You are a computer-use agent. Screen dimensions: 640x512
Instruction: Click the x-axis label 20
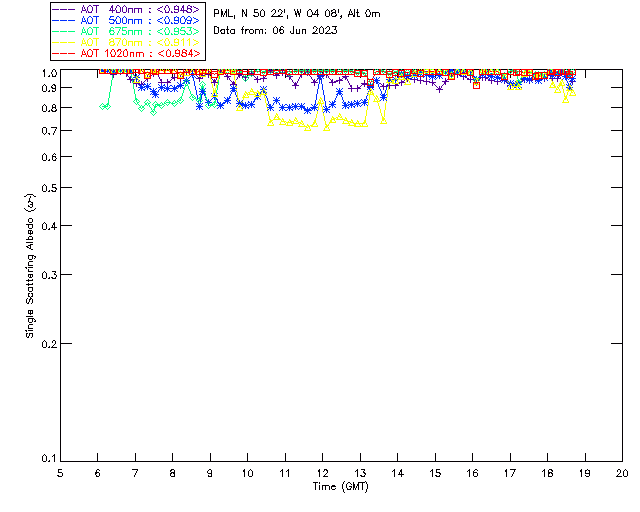coord(622,473)
